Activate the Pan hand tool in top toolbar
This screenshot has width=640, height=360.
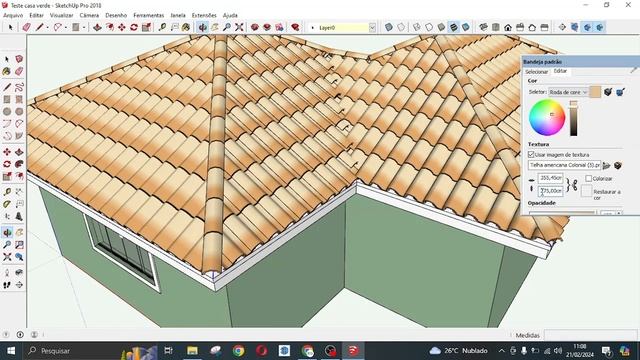coord(215,27)
